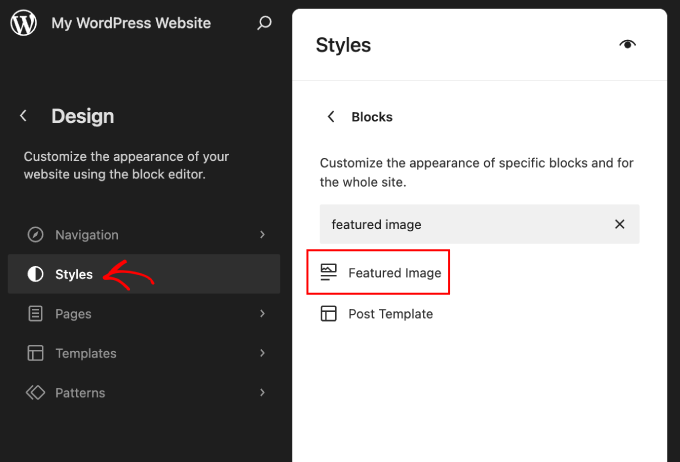Go back from the Design panel
This screenshot has height=462, width=680.
coord(24,116)
